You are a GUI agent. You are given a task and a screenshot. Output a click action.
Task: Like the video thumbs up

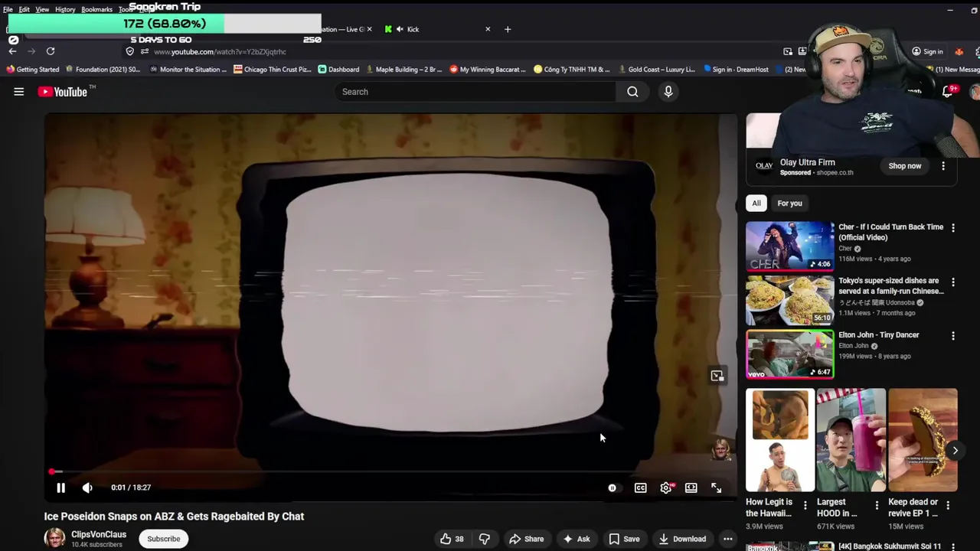tap(452, 539)
